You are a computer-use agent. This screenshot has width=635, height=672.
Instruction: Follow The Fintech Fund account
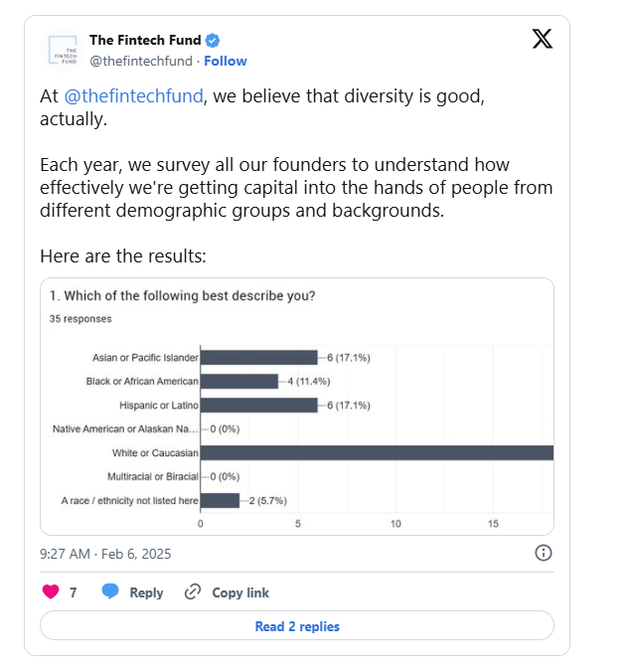click(x=226, y=61)
